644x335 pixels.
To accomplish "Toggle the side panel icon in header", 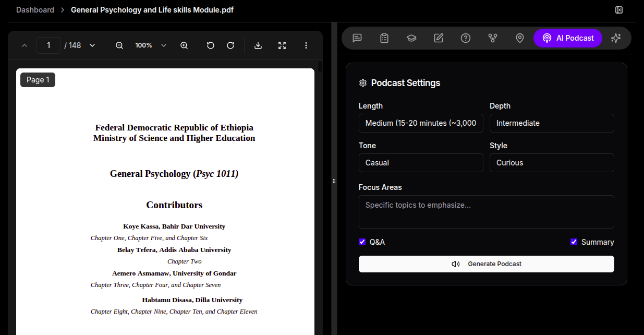I will (x=619, y=10).
